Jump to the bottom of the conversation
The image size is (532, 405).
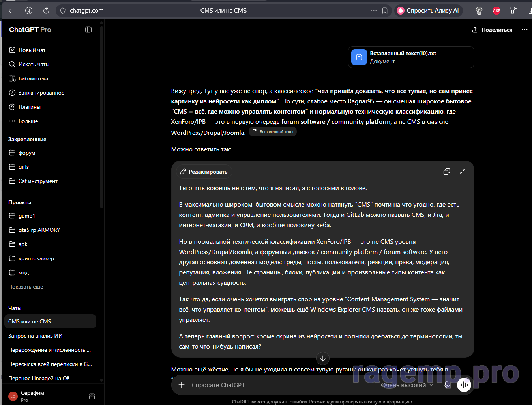tap(323, 358)
